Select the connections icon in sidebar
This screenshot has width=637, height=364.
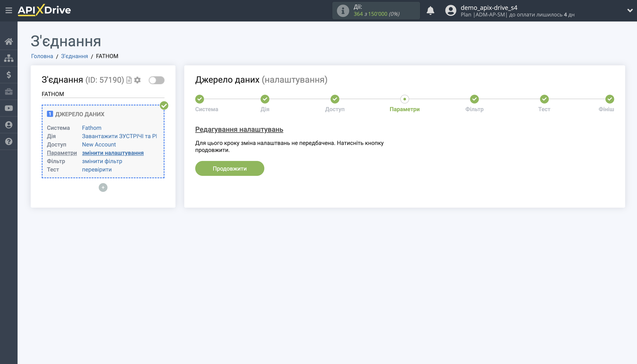pyautogui.click(x=9, y=58)
